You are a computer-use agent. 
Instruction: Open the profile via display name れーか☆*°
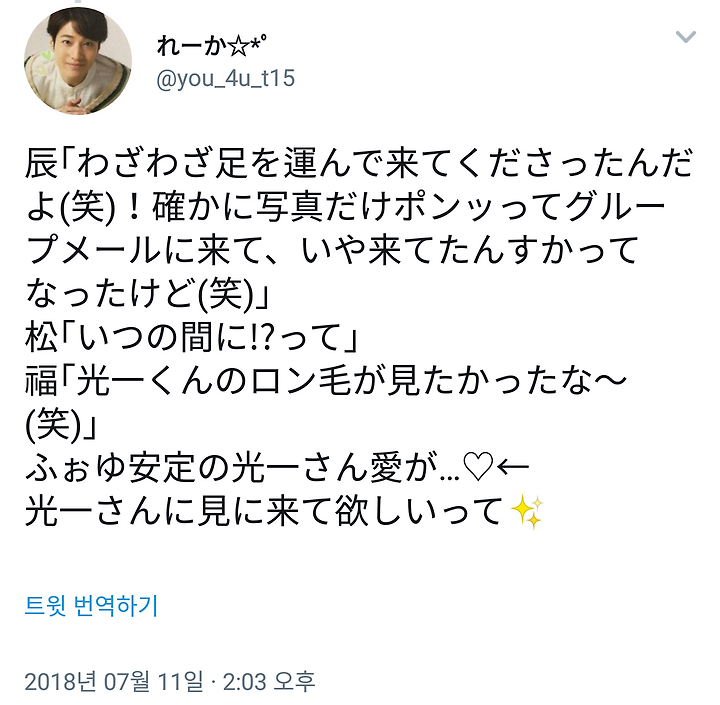[x=212, y=45]
